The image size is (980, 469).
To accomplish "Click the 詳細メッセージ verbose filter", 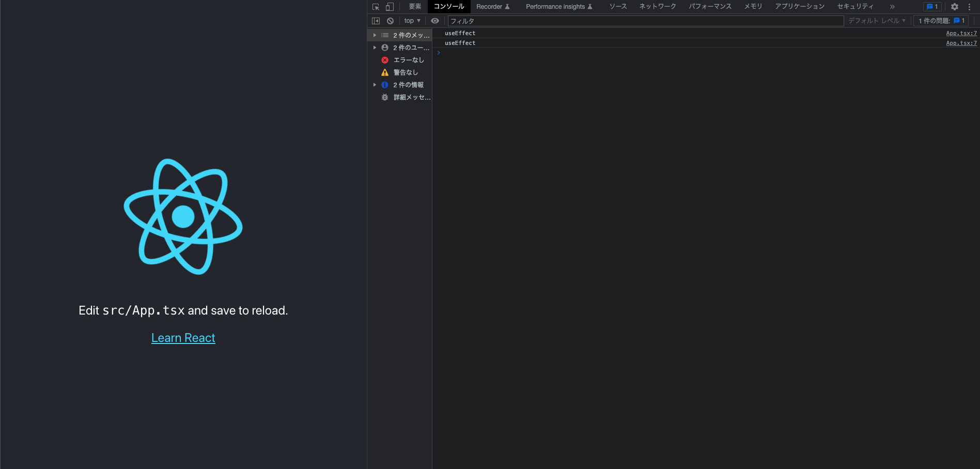I will pos(411,97).
